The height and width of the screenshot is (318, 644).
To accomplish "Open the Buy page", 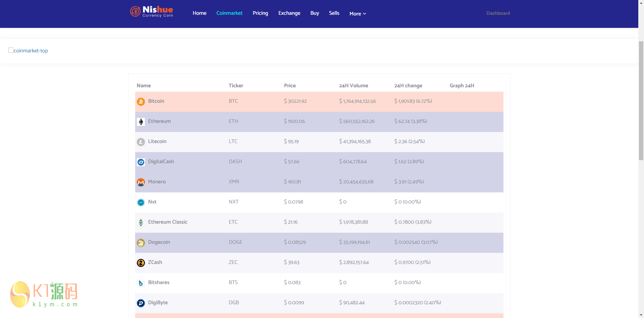I will coord(315,13).
